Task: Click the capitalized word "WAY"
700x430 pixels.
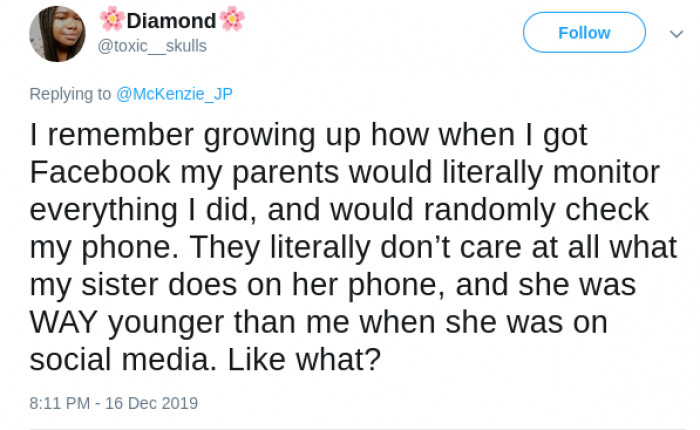Action: pos(65,322)
